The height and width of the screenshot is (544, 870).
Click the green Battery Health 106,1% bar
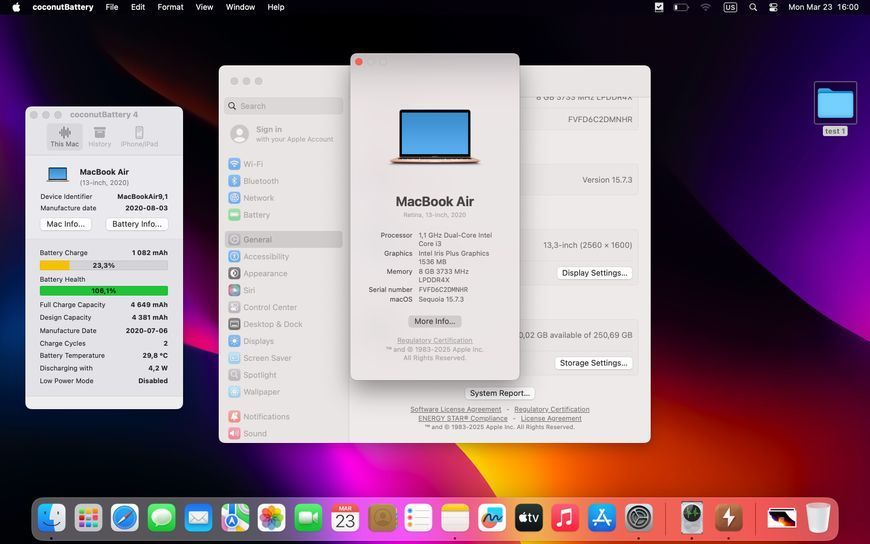click(x=104, y=291)
